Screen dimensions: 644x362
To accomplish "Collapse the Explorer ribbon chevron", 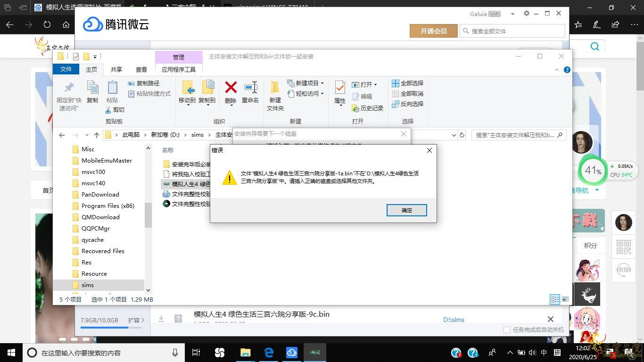I will pyautogui.click(x=557, y=70).
